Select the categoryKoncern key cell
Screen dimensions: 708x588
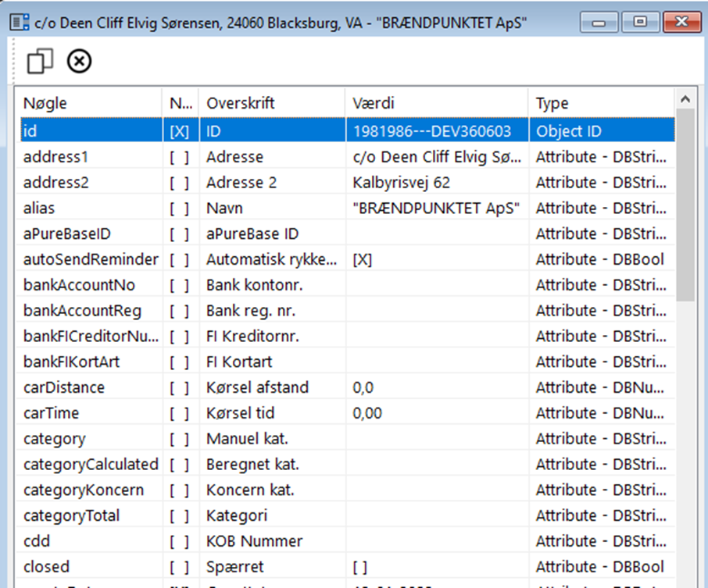click(89, 490)
